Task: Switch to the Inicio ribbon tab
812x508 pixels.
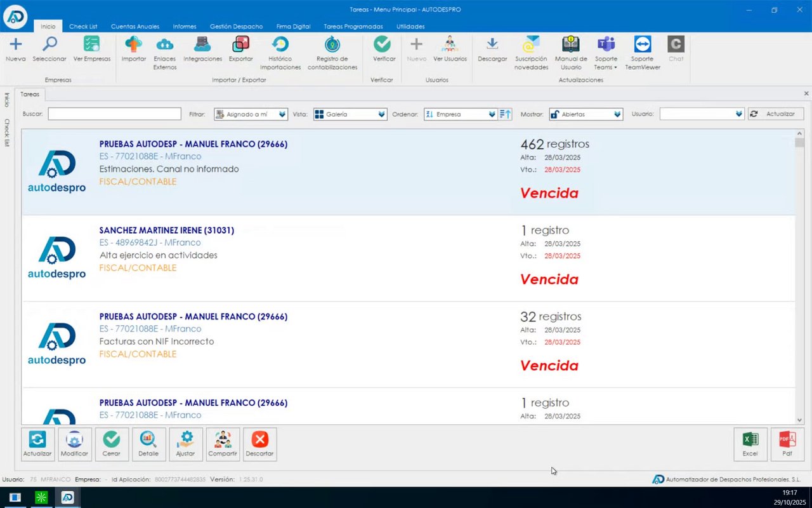Action: (48, 27)
